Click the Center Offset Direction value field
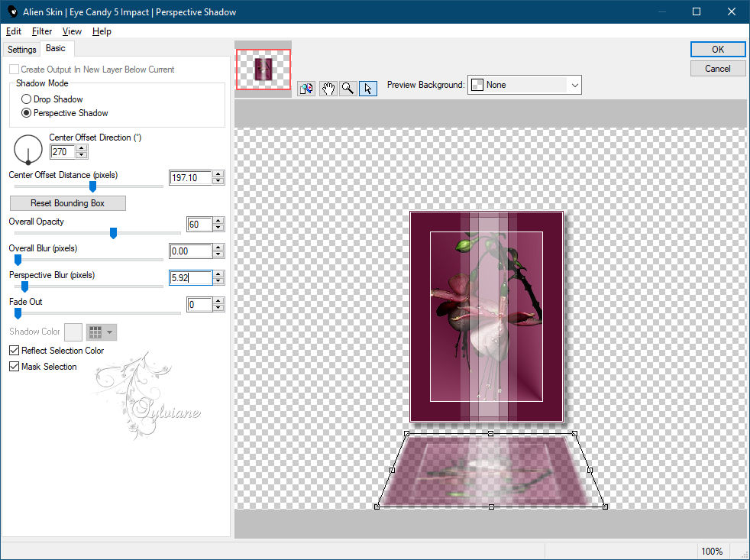The height and width of the screenshot is (560, 750). (63, 152)
